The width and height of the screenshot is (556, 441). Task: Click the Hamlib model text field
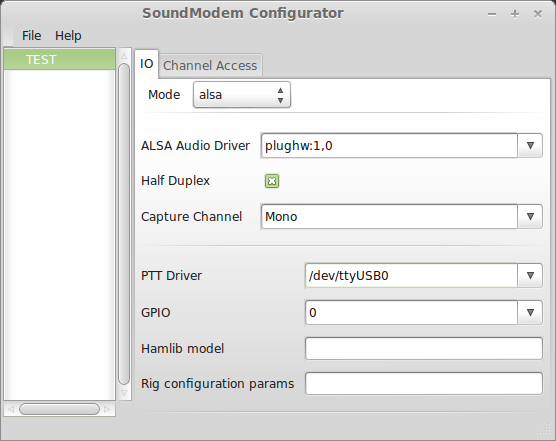[424, 348]
